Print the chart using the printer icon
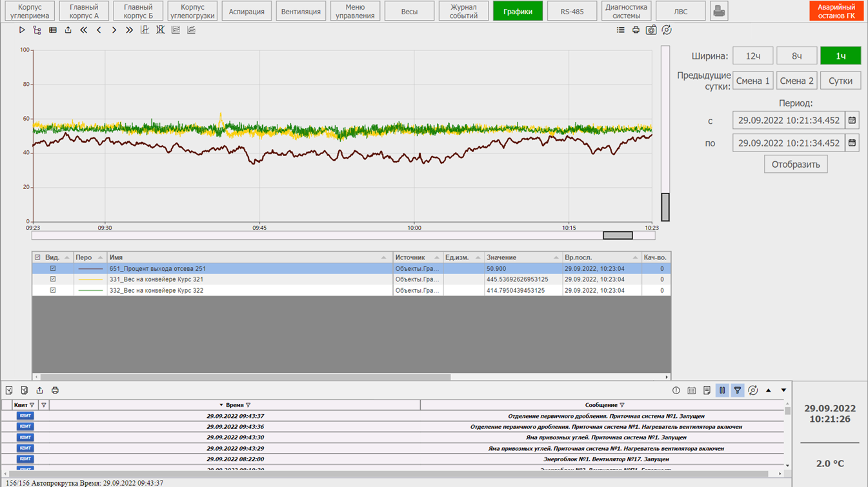The height and width of the screenshot is (487, 868). 636,30
